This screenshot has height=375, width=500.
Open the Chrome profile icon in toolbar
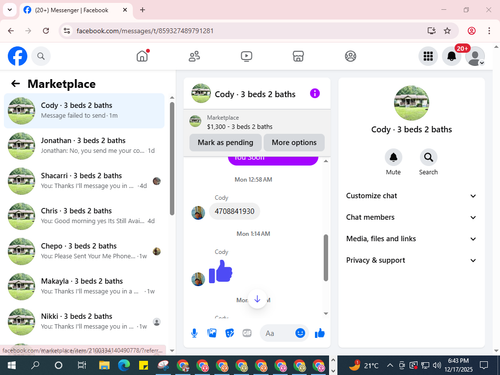[471, 31]
